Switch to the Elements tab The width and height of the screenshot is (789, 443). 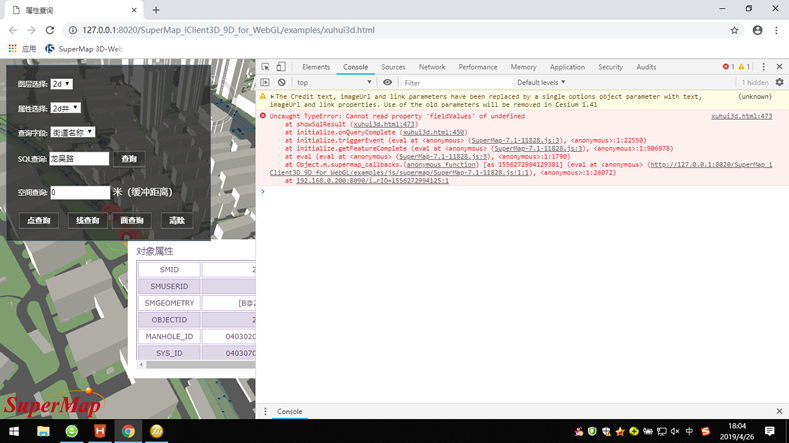click(316, 67)
